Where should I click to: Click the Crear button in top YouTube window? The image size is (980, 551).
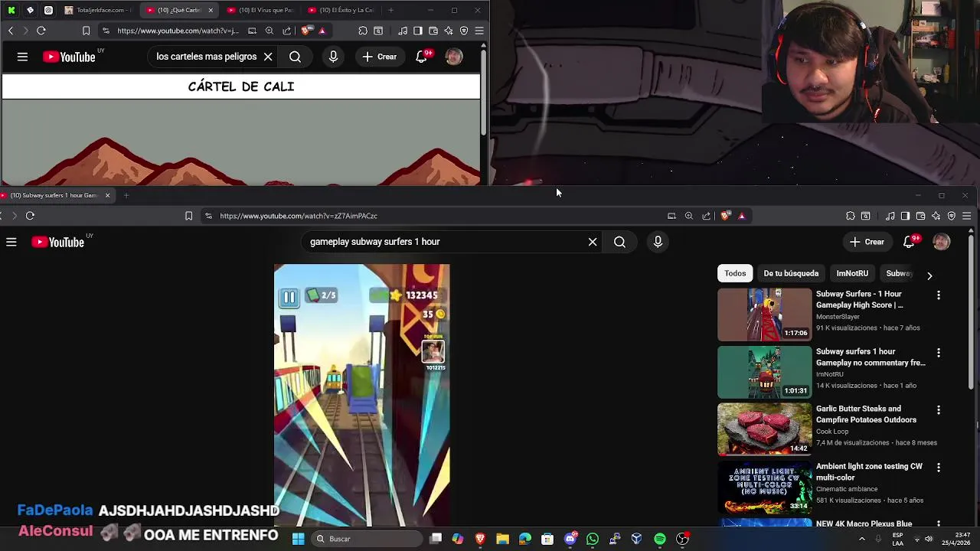[x=380, y=57]
